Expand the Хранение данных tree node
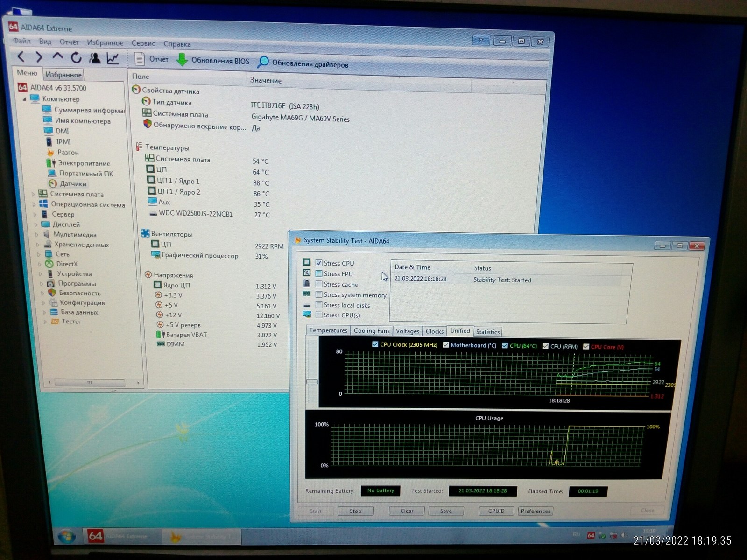 pyautogui.click(x=38, y=245)
